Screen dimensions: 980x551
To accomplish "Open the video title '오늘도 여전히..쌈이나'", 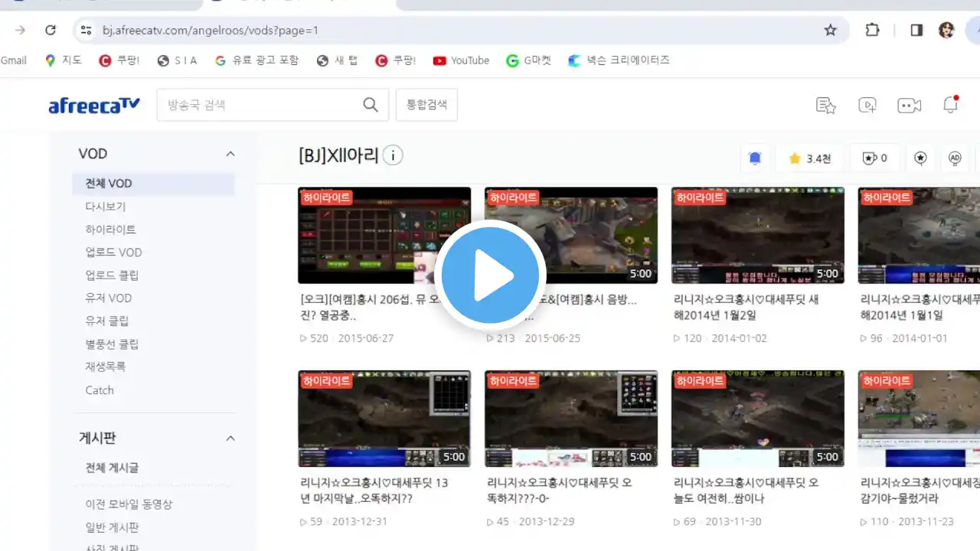I will 746,491.
